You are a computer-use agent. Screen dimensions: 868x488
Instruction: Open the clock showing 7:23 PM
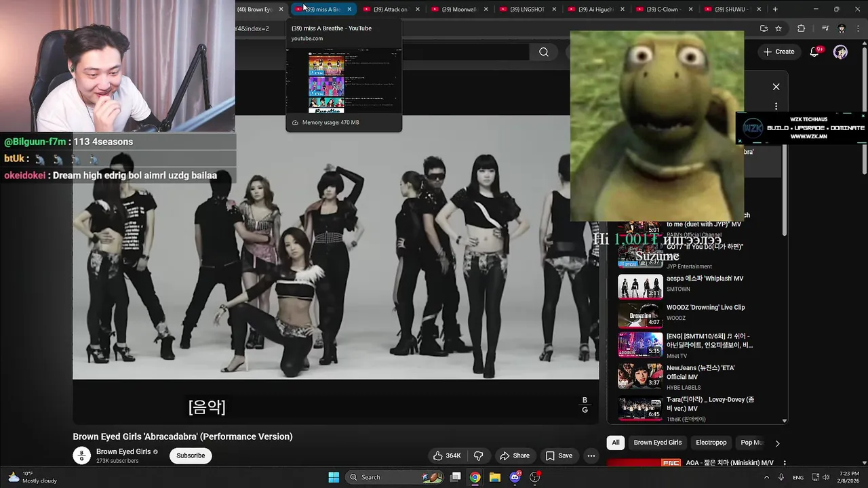[849, 477]
